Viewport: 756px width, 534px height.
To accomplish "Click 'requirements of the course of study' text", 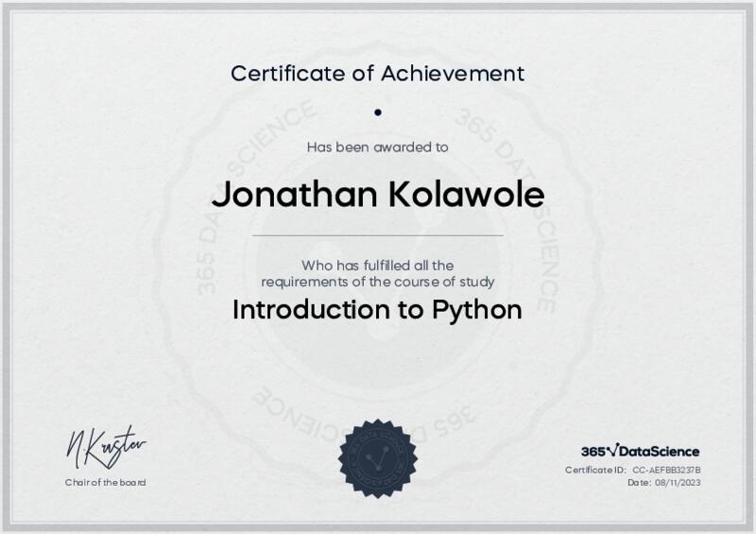I will click(377, 282).
